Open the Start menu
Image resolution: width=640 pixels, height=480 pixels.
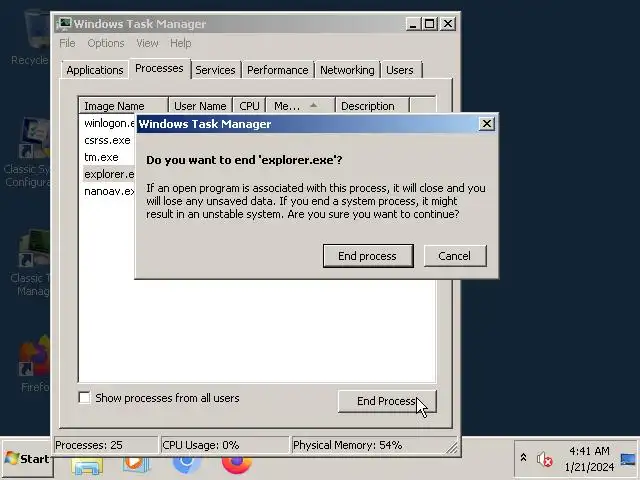click(27, 459)
